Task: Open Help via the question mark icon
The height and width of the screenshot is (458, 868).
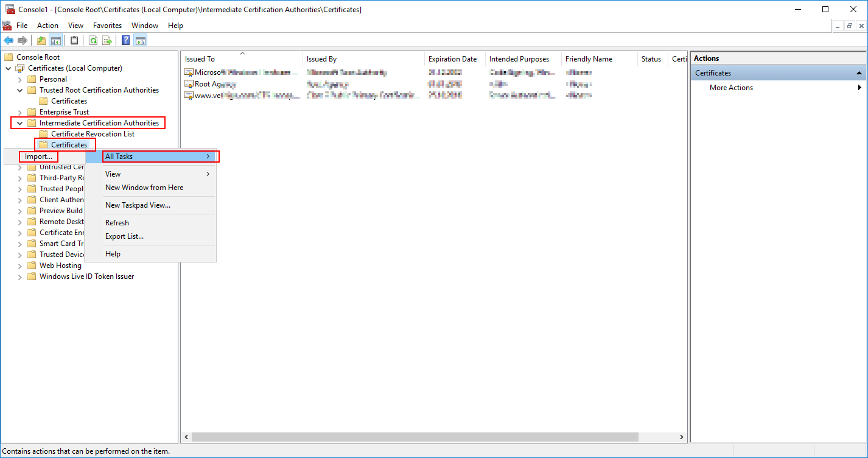Action: pos(125,40)
